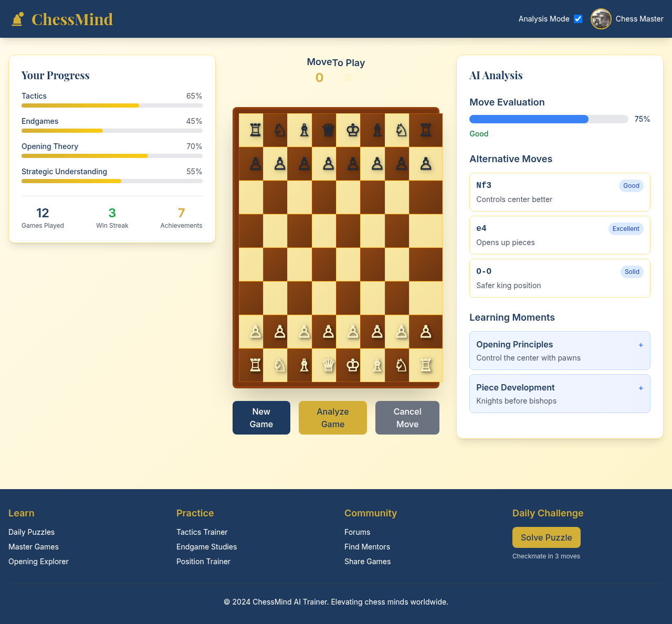Start a New Game

point(261,417)
